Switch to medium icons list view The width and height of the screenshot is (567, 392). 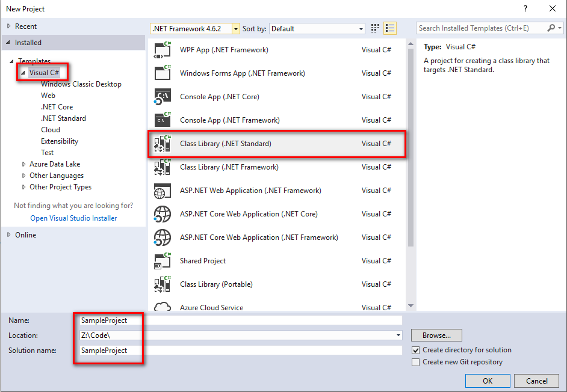pos(390,28)
